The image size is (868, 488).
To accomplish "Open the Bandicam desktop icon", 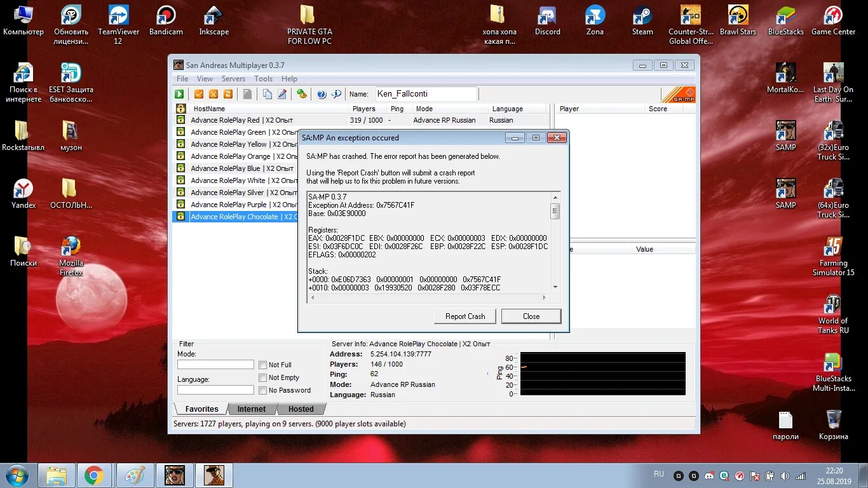I will pos(166,20).
